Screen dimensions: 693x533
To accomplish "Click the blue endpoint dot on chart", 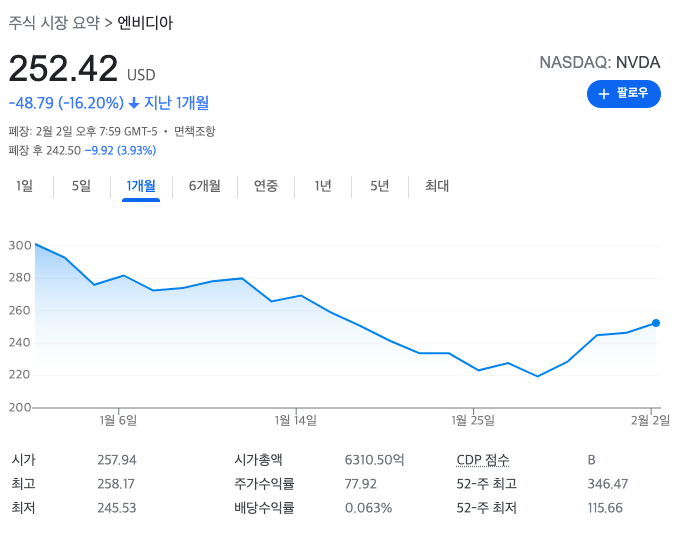I will (x=656, y=323).
